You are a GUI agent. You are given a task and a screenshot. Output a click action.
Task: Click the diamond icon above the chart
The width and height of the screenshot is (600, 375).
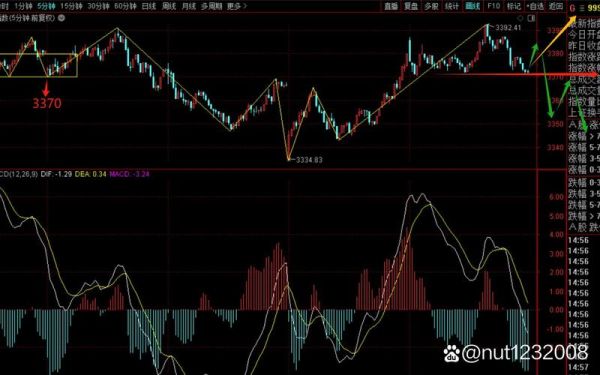pos(520,18)
